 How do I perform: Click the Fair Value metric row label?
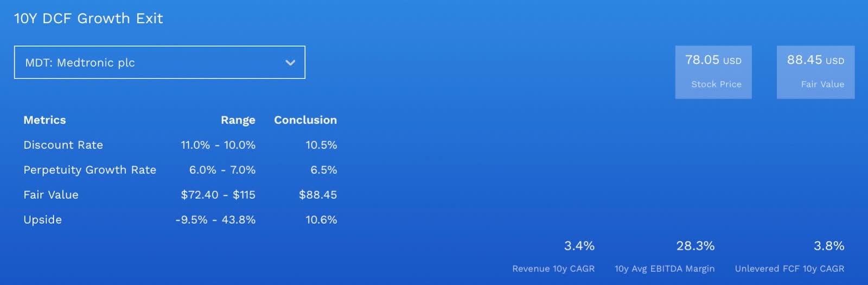tap(51, 195)
